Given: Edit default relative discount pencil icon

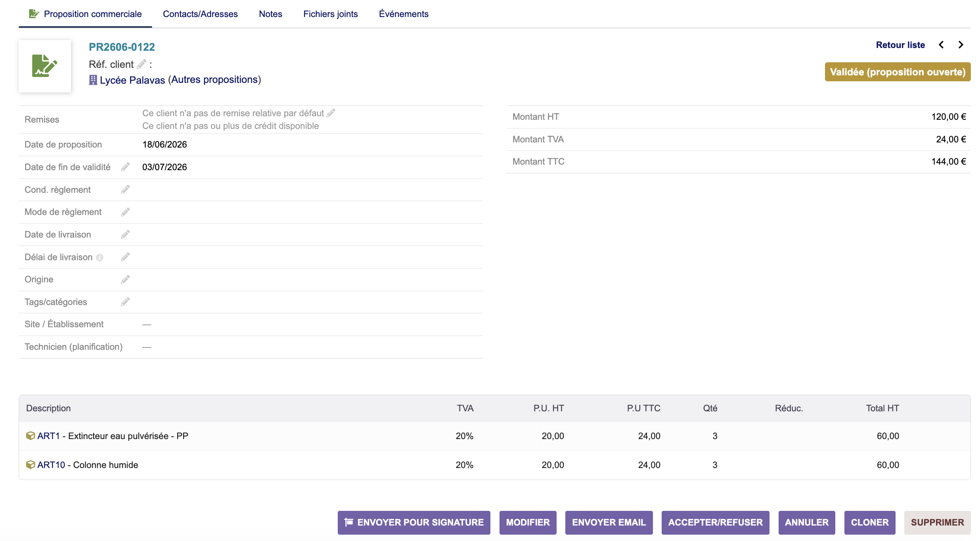Looking at the screenshot, I should pyautogui.click(x=331, y=113).
